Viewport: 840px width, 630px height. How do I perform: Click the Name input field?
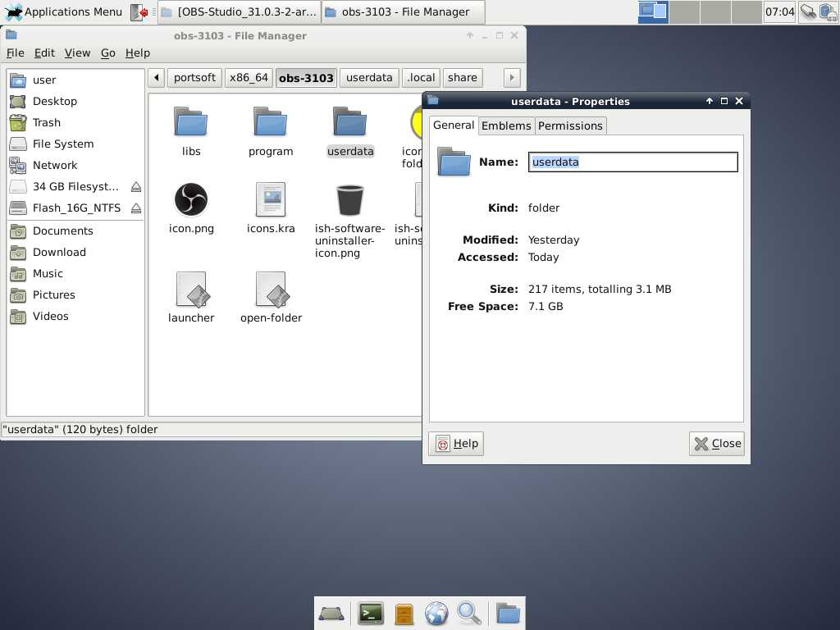[x=632, y=162]
